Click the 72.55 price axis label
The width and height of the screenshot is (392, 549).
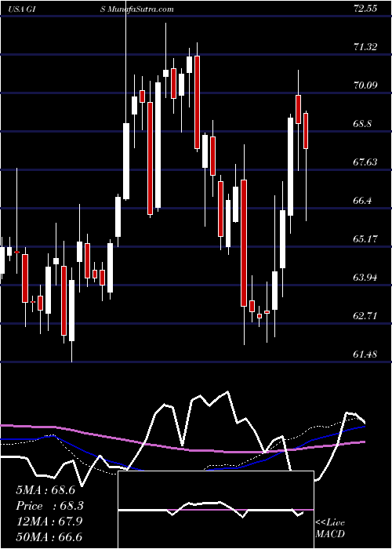coord(365,9)
